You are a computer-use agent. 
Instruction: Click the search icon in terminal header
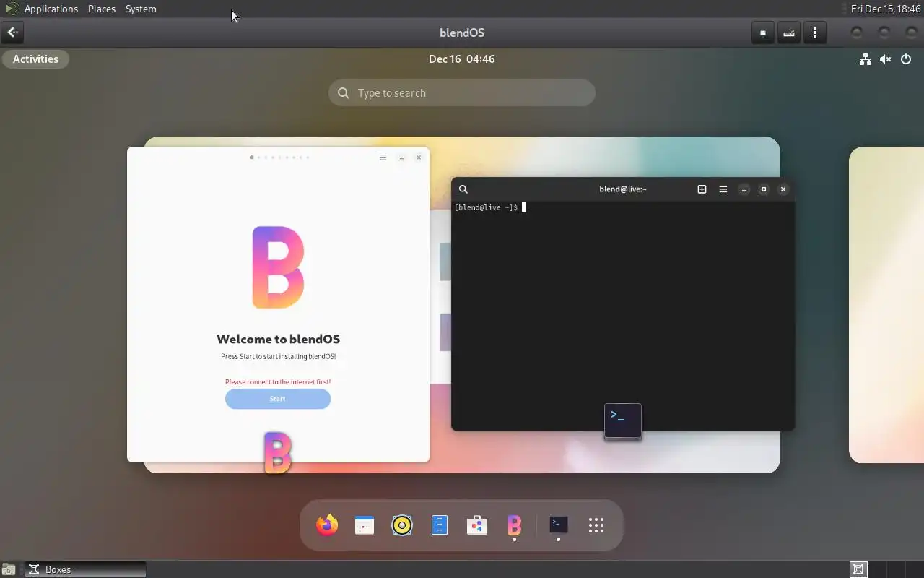(x=463, y=189)
